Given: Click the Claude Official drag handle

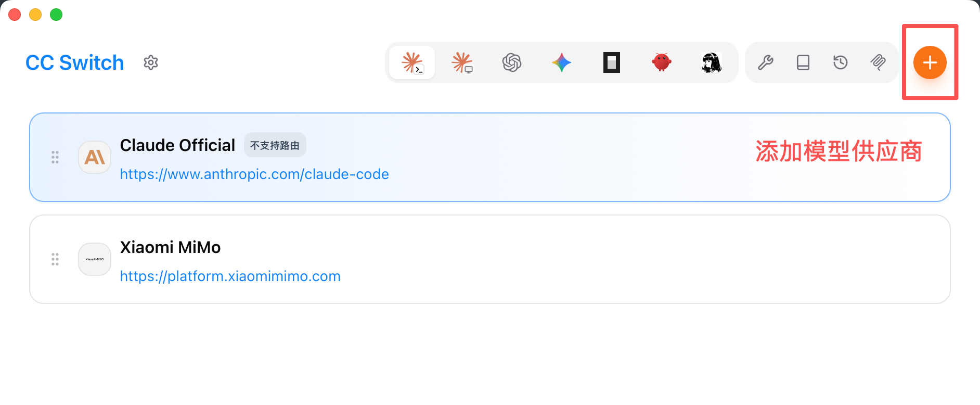Looking at the screenshot, I should (55, 157).
